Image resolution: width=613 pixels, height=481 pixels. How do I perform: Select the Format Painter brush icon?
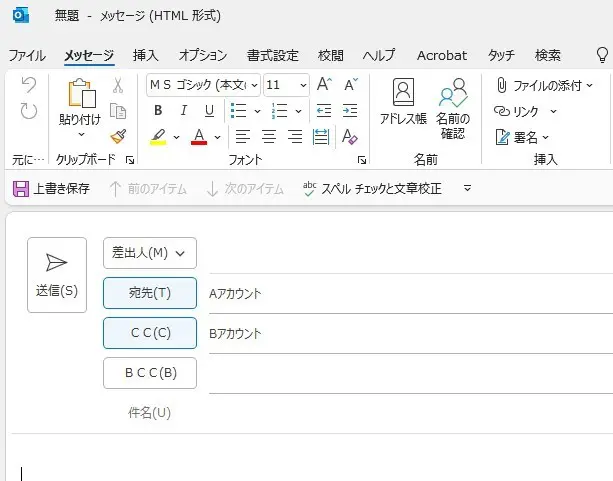[118, 137]
